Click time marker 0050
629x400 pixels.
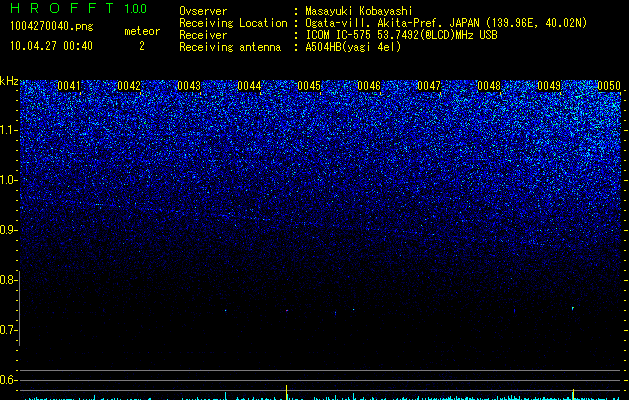609,86
